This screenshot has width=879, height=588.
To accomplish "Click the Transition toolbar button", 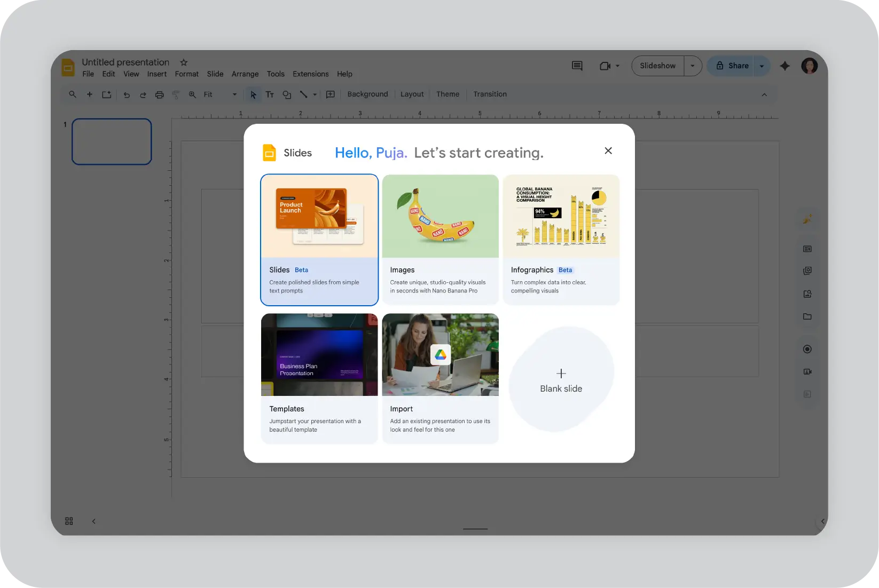I will 490,94.
